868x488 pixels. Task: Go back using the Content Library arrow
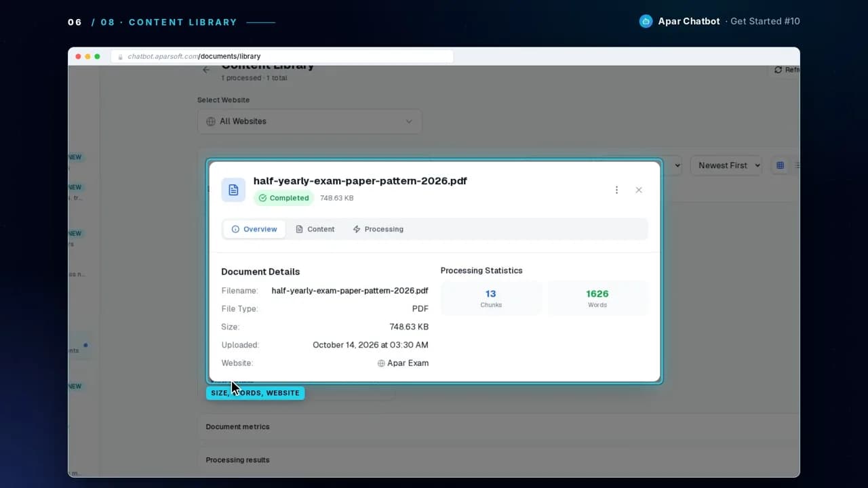206,69
